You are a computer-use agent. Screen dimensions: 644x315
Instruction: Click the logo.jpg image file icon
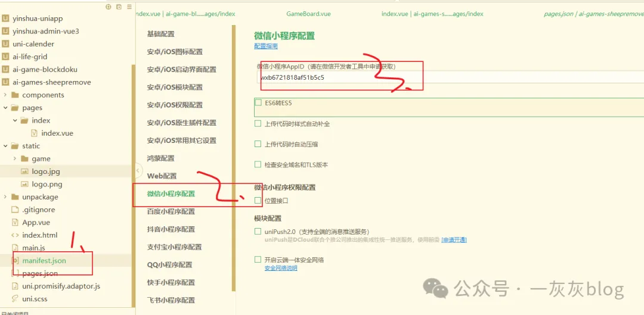click(24, 171)
